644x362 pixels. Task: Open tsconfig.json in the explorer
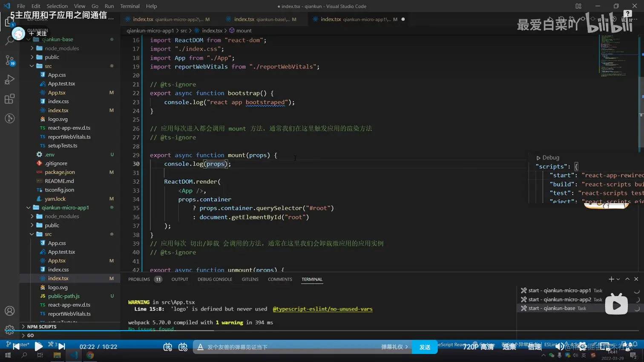59,190
